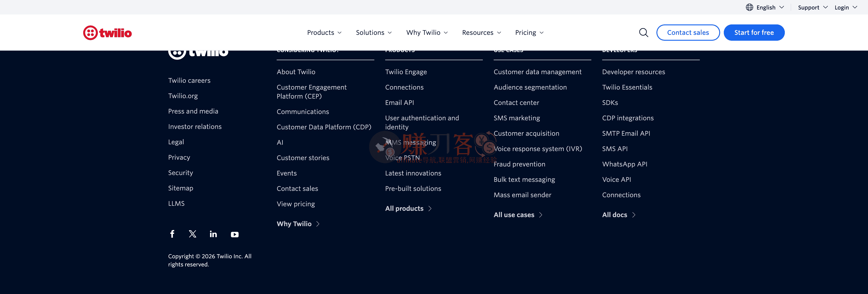868x294 pixels.
Task: Click the View pricing link
Action: [295, 204]
